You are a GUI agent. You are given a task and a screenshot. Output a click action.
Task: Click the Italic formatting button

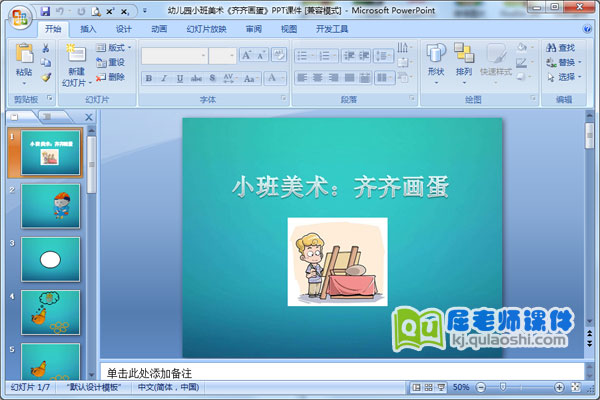pos(164,78)
